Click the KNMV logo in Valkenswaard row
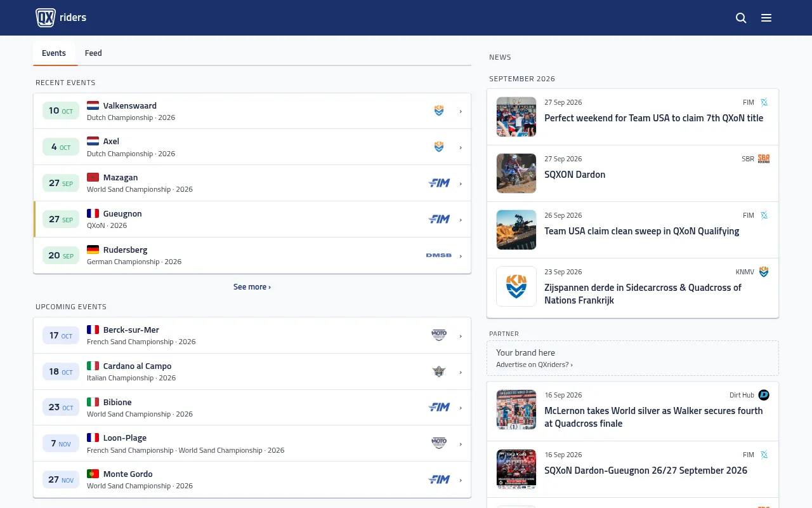Viewport: 812px width, 508px height. click(x=439, y=111)
